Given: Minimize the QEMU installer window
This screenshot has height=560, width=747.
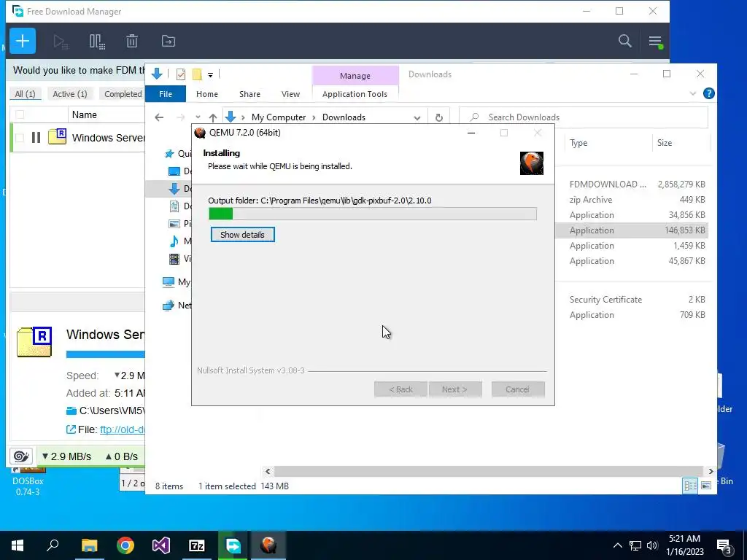Looking at the screenshot, I should [x=471, y=133].
